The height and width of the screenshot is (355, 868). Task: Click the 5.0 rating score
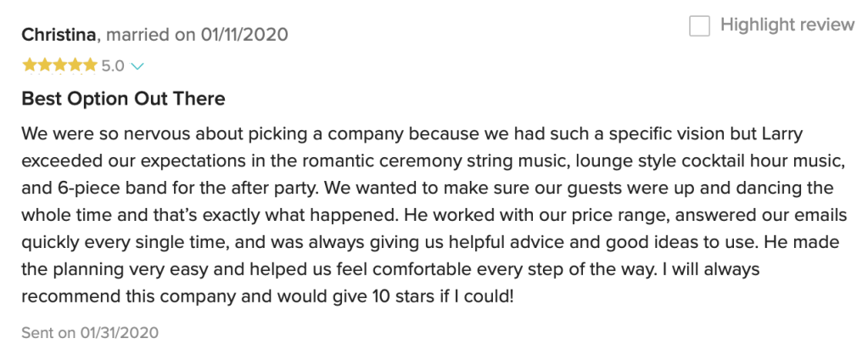(113, 65)
